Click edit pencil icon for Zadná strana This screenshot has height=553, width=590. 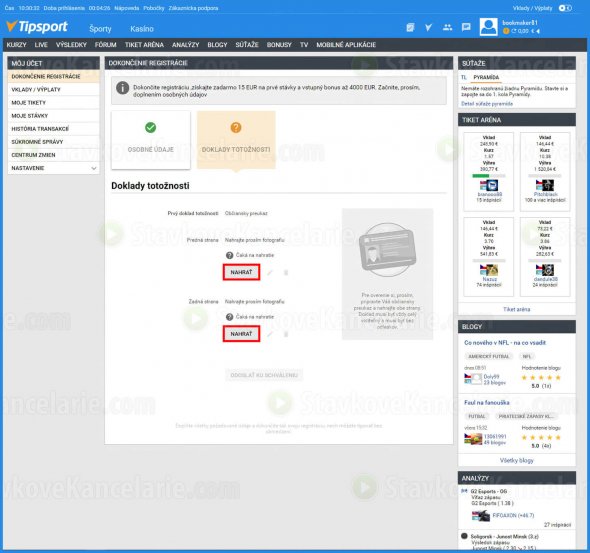(269, 334)
